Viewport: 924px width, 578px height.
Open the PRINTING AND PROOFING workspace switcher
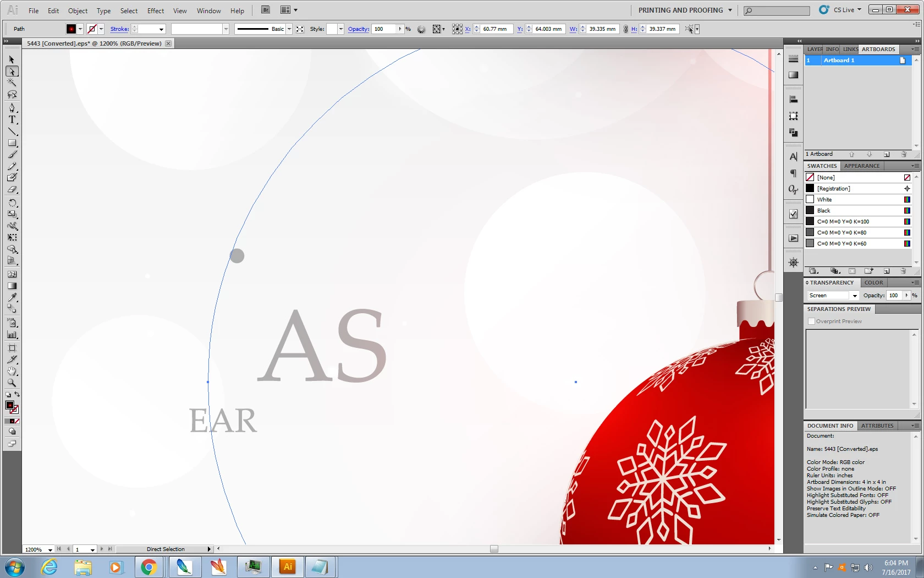(x=685, y=10)
